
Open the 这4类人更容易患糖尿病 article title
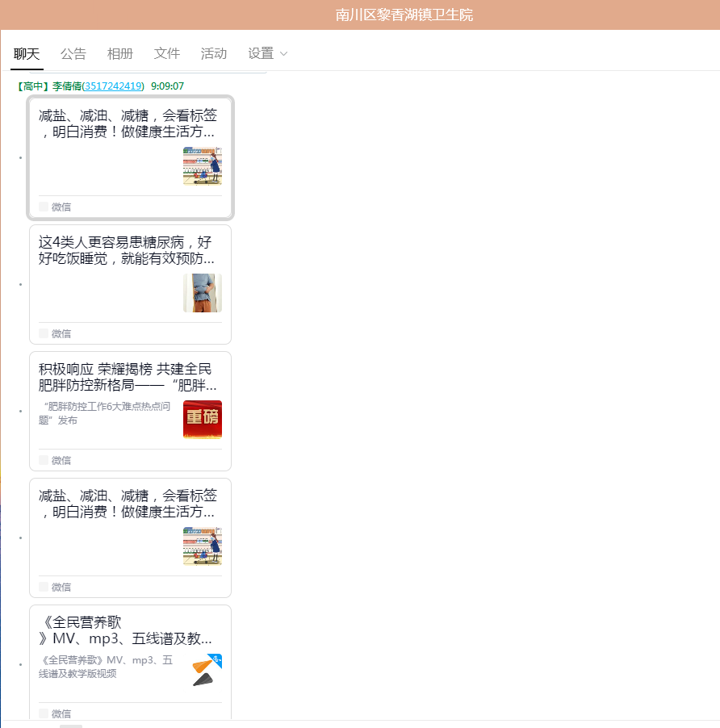126,250
